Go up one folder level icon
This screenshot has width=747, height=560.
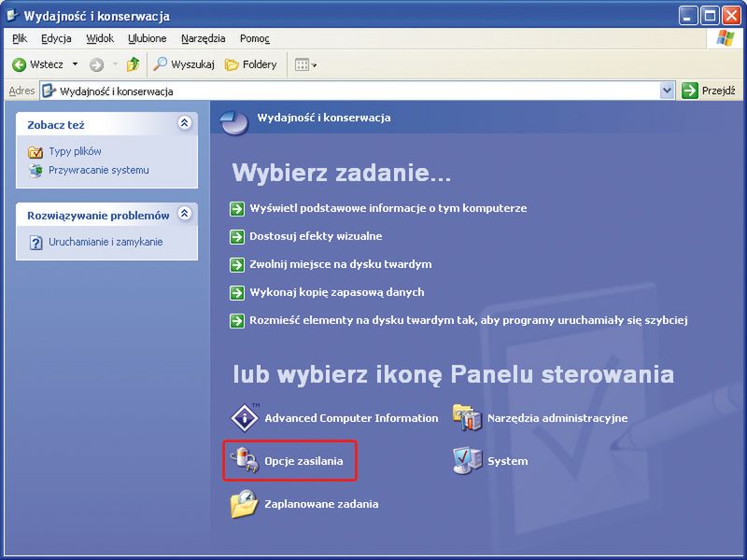click(133, 64)
